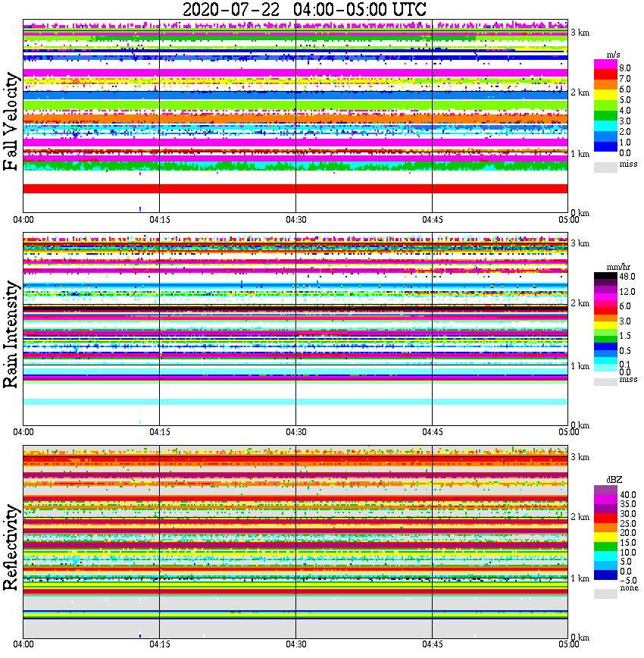This screenshot has height=658, width=644.
Task: Click the gray 'none' swatch in dBZ legend
Action: coord(606,594)
